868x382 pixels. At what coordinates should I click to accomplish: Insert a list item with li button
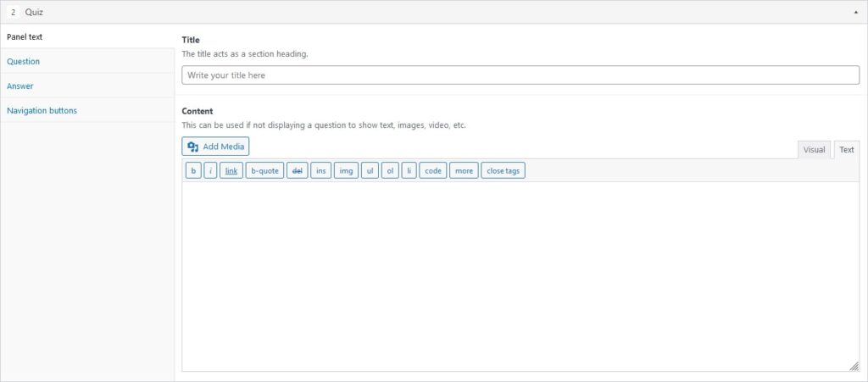[x=409, y=171]
